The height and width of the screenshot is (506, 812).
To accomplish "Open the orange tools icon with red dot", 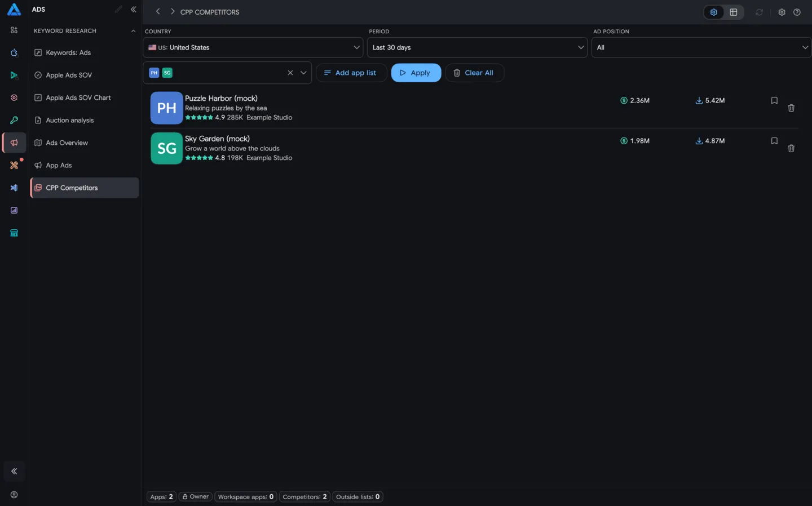I will (x=14, y=165).
